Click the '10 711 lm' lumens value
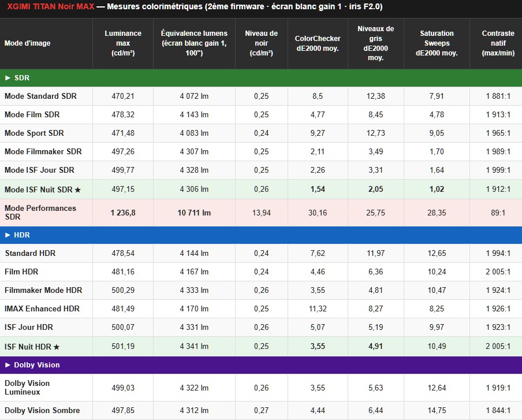This screenshot has width=522, height=420. coord(194,213)
